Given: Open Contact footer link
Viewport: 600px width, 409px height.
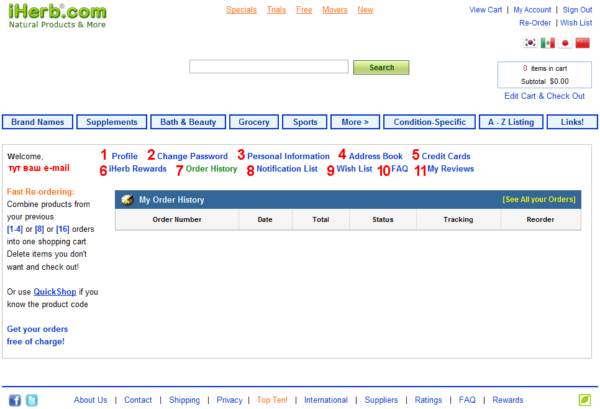Looking at the screenshot, I should coord(138,400).
